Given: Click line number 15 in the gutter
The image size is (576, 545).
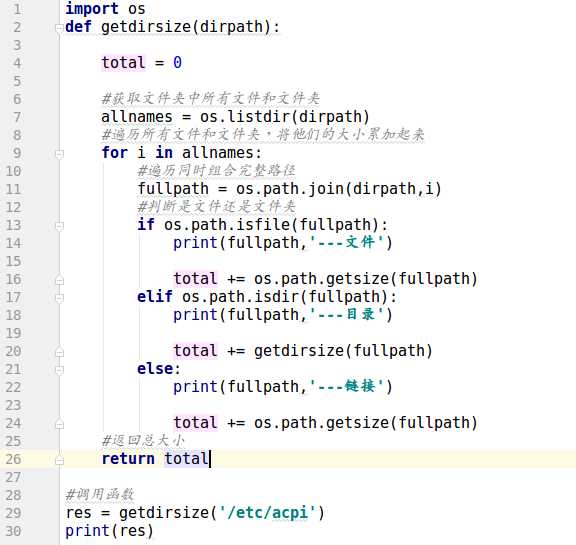Looking at the screenshot, I should click(13, 261).
